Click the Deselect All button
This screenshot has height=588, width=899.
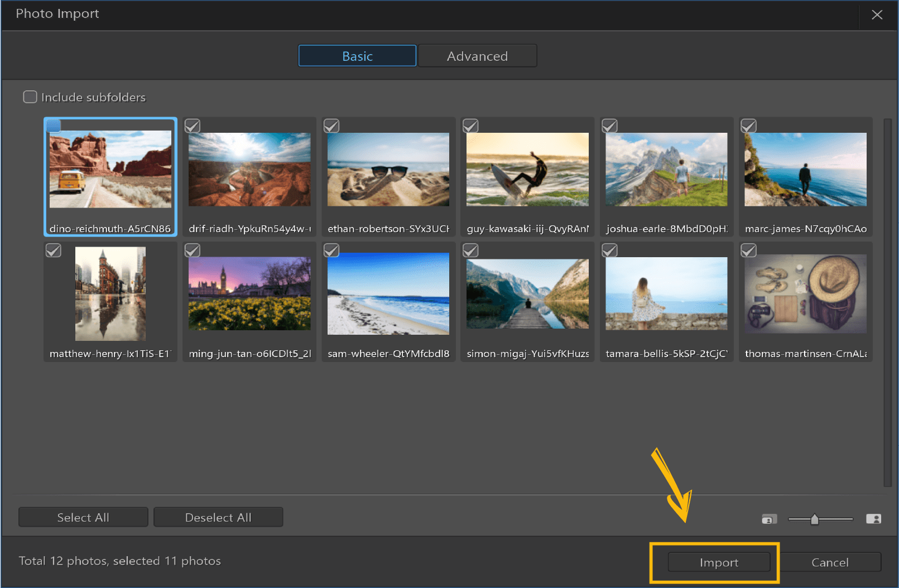click(218, 517)
